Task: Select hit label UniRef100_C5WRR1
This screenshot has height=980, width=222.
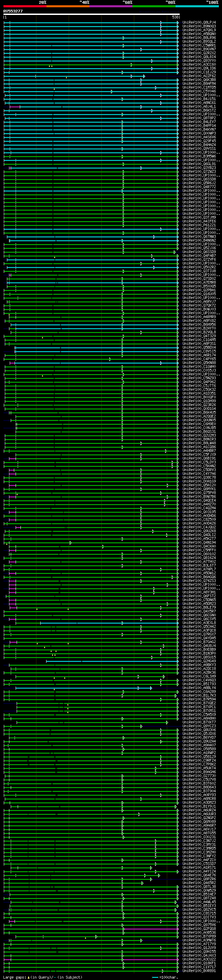Action: pos(199,45)
